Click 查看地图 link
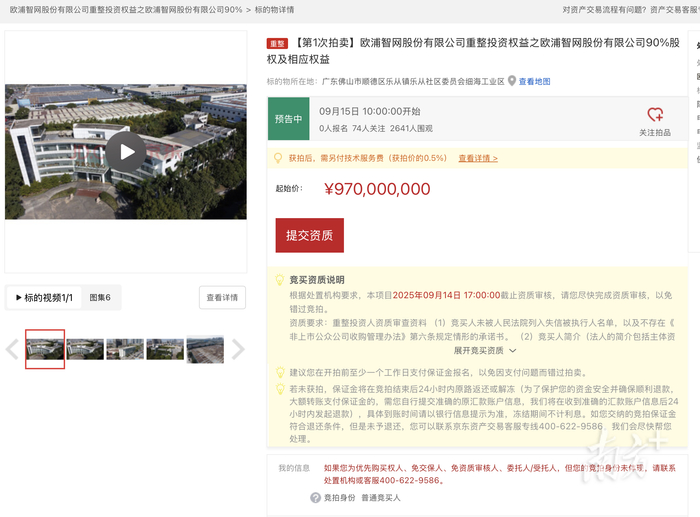The width and height of the screenshot is (700, 517). [x=534, y=81]
